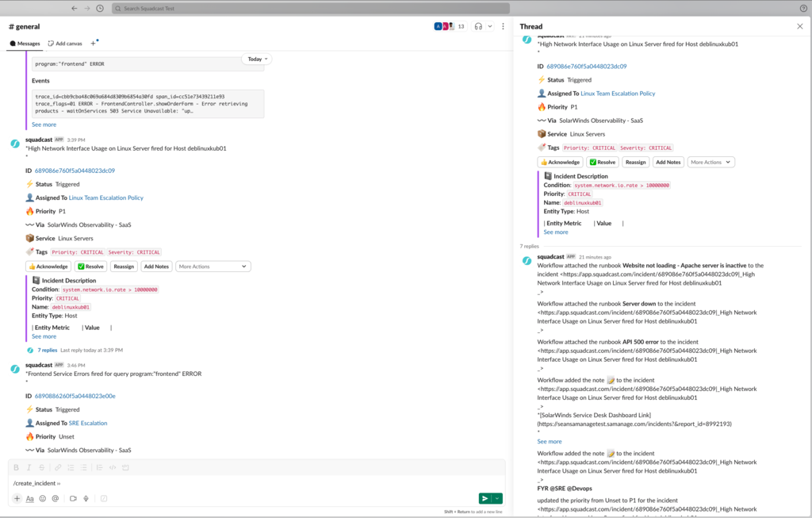This screenshot has width=812, height=518.
Task: Go back with the left arrow icon
Action: click(74, 8)
